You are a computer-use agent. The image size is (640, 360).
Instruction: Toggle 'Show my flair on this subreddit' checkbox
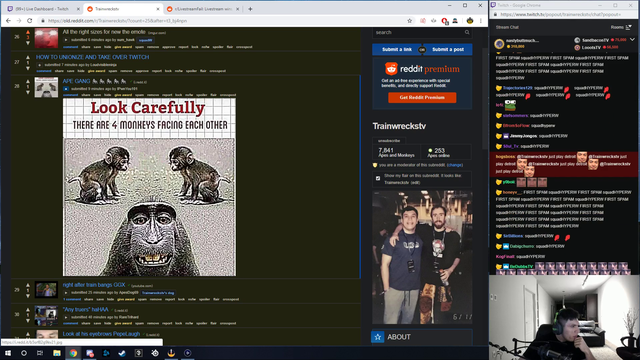click(x=378, y=178)
